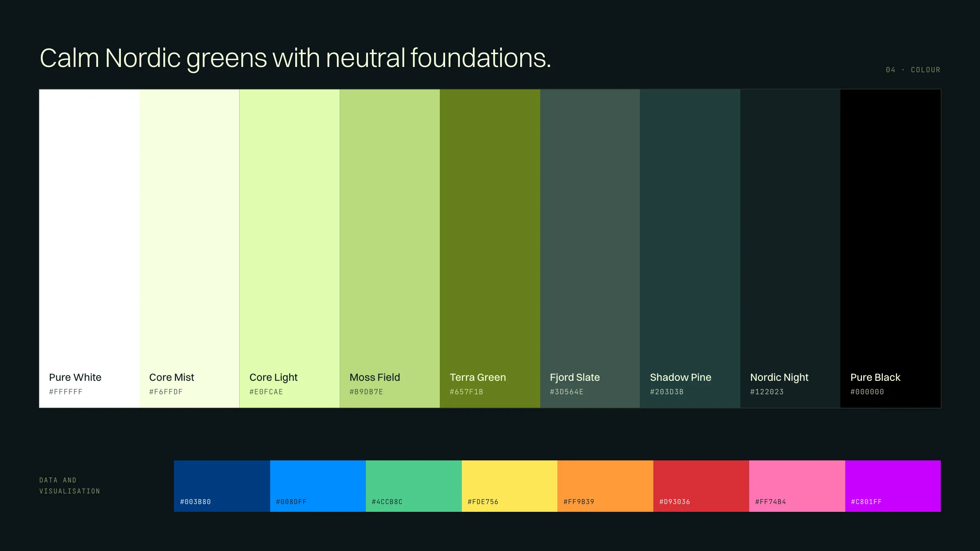Click the 'DATA AND VISUALISATION' label
The width and height of the screenshot is (980, 551).
pyautogui.click(x=70, y=486)
